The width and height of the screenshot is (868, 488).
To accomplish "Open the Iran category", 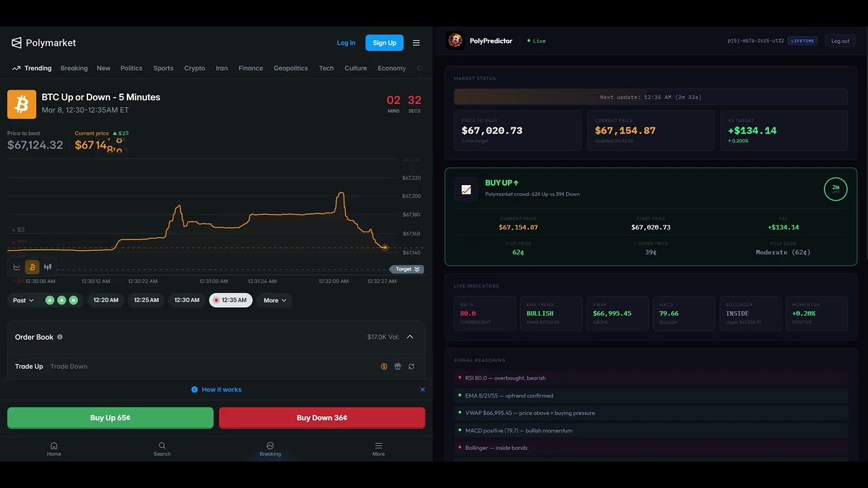I will click(222, 68).
